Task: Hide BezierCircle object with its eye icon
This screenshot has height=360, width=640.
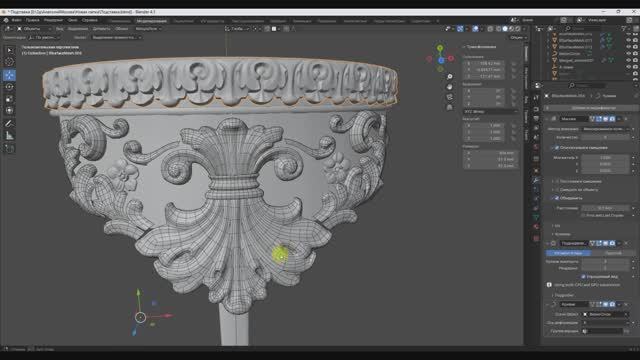Action: [629, 53]
